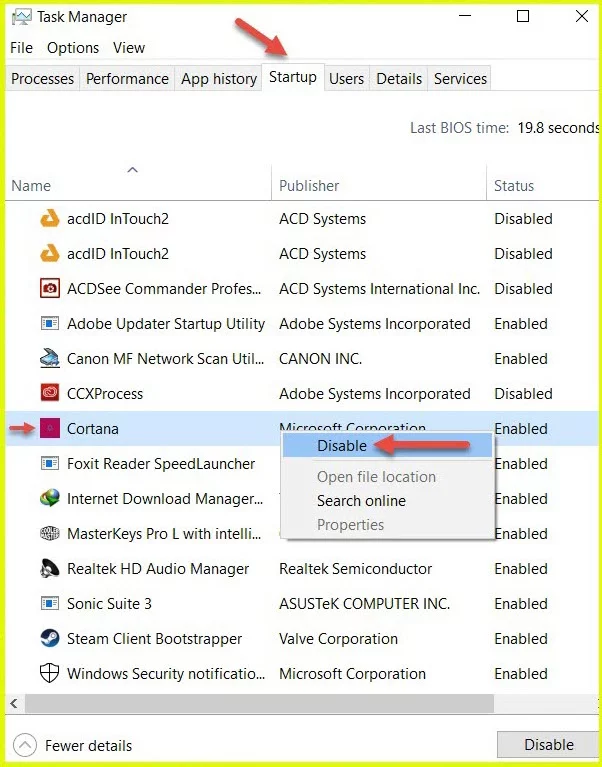602x767 pixels.
Task: Click the red CCXProcess icon
Action: (49, 393)
